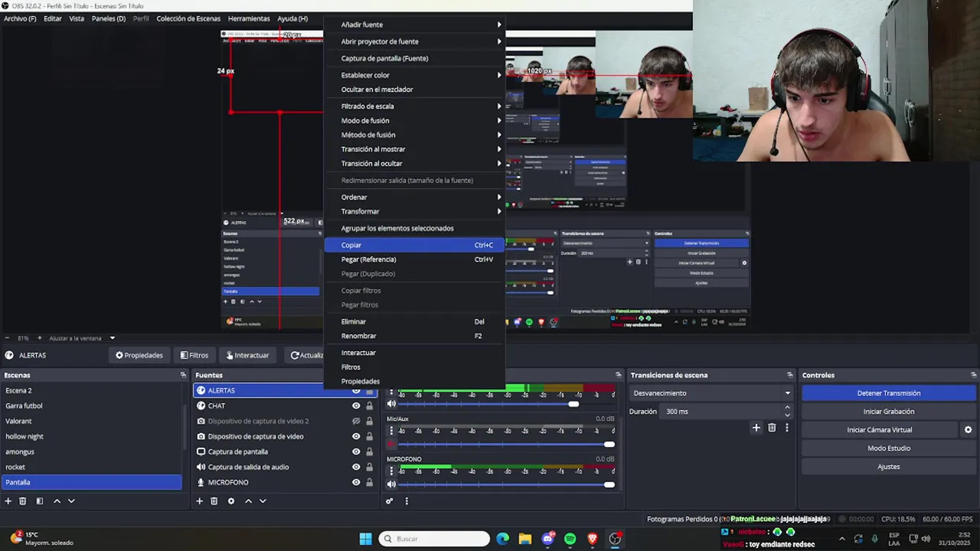Screen dimensions: 980x551
Task: Open the MICROFONO channel options dots
Action: point(391,471)
